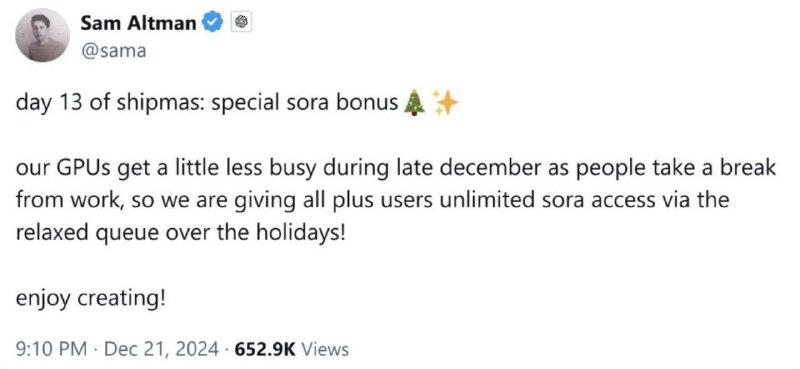The width and height of the screenshot is (800, 369).
Task: Click the "plus users" phrase
Action: [386, 200]
